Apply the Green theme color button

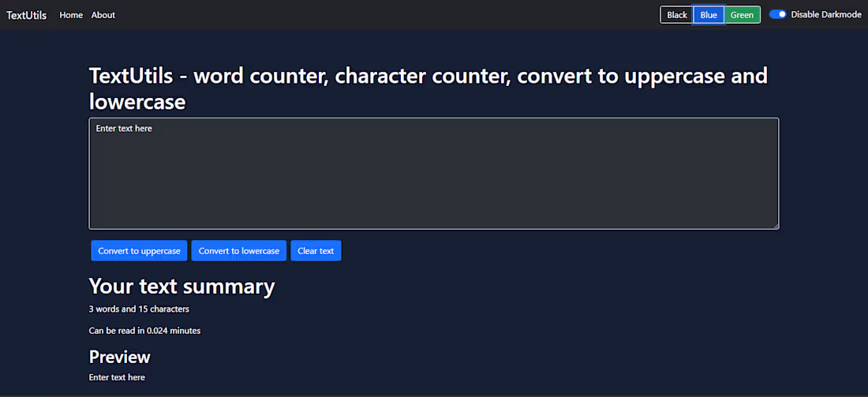click(x=742, y=15)
